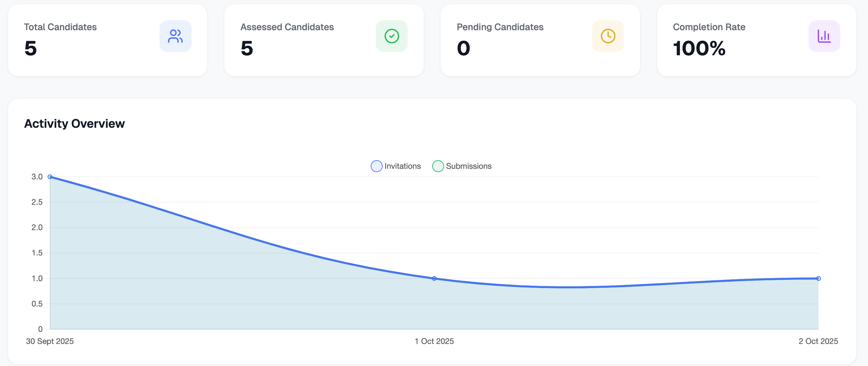The width and height of the screenshot is (868, 366).
Task: Click the Total Candidates people icon
Action: coord(175,36)
